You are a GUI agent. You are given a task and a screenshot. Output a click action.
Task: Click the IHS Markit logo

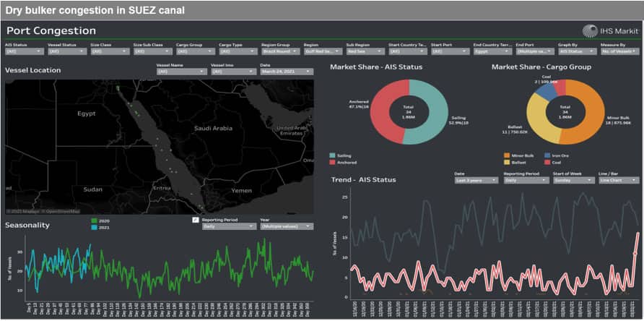coord(610,30)
